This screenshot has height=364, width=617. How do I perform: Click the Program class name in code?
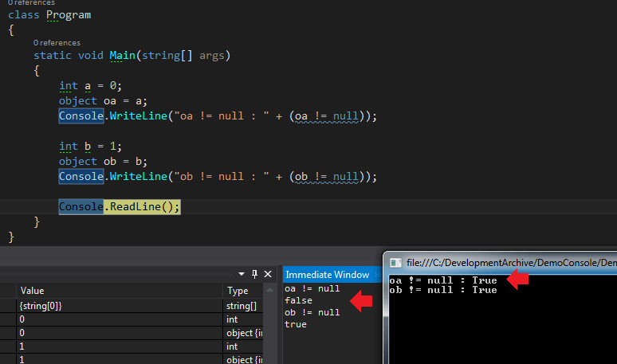[x=68, y=15]
